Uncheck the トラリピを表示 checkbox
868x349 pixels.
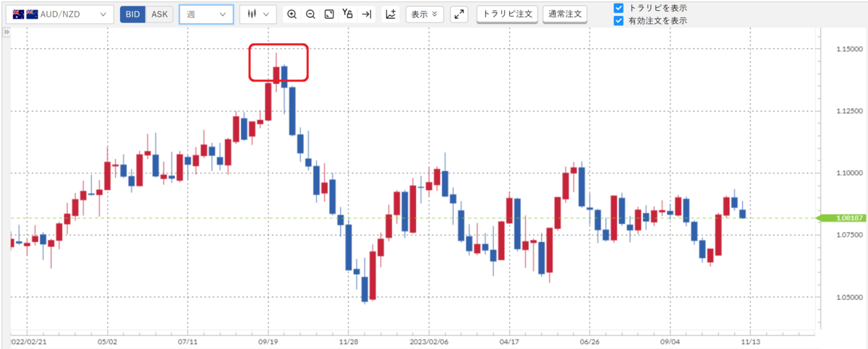618,8
